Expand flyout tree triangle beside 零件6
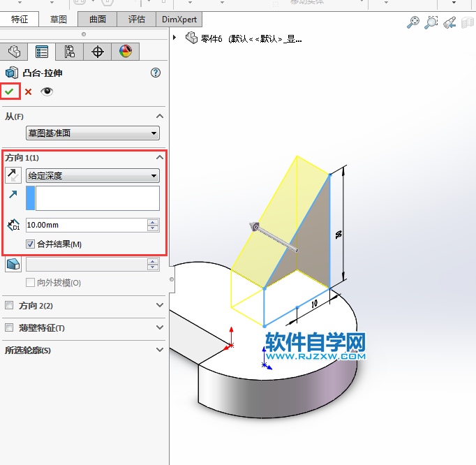The height and width of the screenshot is (465, 476). (x=174, y=38)
